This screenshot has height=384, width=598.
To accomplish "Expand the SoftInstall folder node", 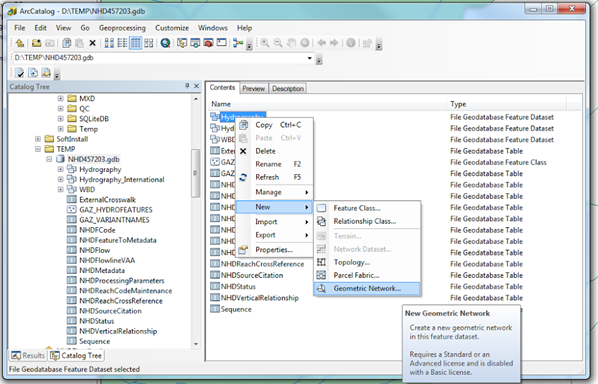I will pyautogui.click(x=38, y=139).
